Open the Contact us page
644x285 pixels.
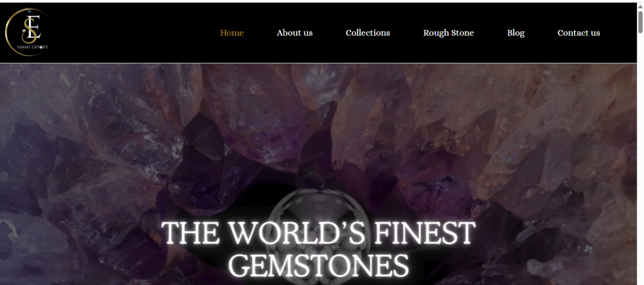pos(579,33)
